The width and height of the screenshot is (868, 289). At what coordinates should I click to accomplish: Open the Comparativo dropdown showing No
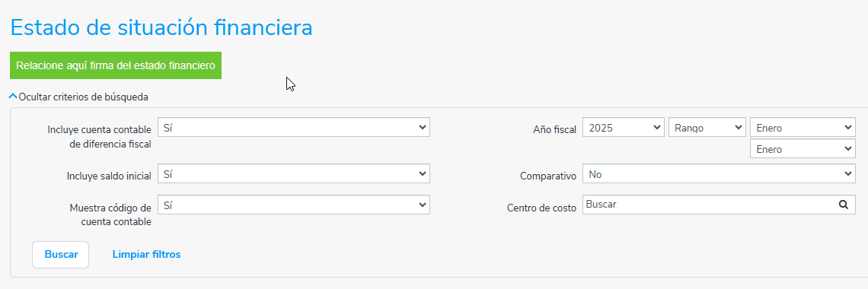click(719, 174)
